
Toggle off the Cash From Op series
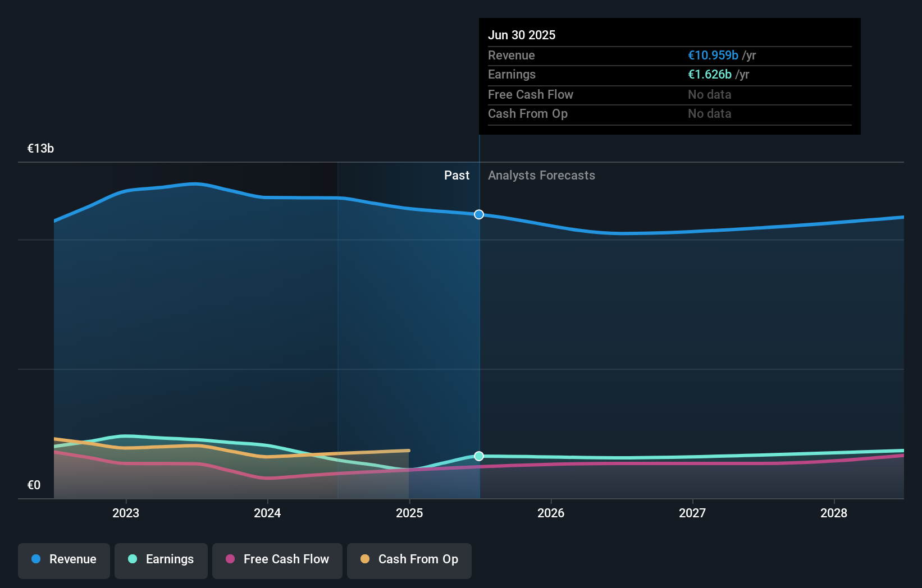click(x=409, y=559)
